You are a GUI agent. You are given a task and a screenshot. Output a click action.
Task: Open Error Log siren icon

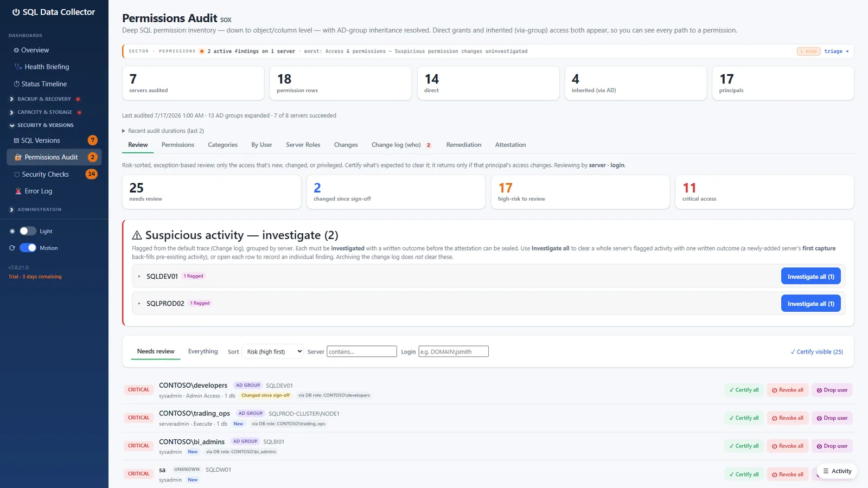[18, 191]
